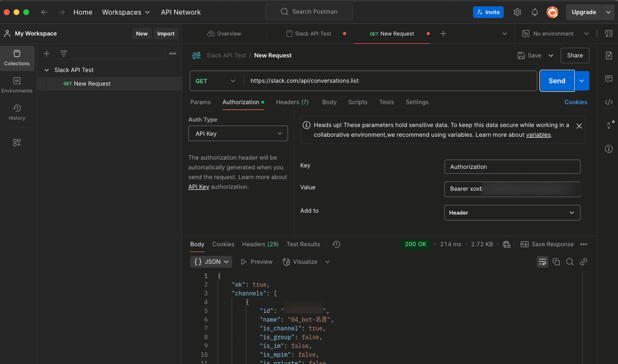
Task: Switch to the Slack API Test tab
Action: (309, 33)
